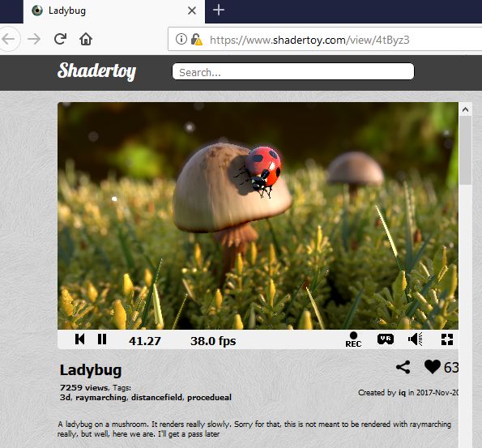Click the vertical scrollbar thumb
482x448 pixels.
point(466,151)
